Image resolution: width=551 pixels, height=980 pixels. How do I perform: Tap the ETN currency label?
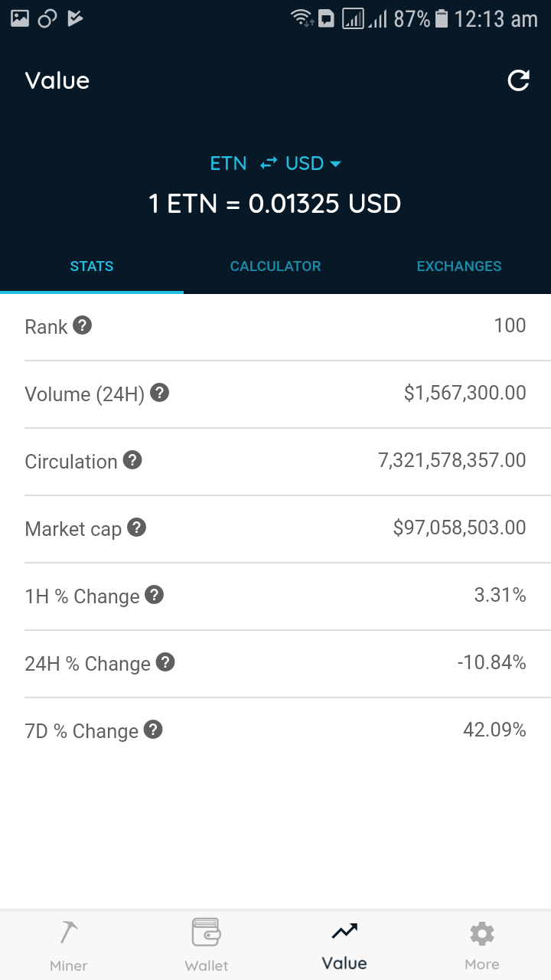tap(228, 163)
